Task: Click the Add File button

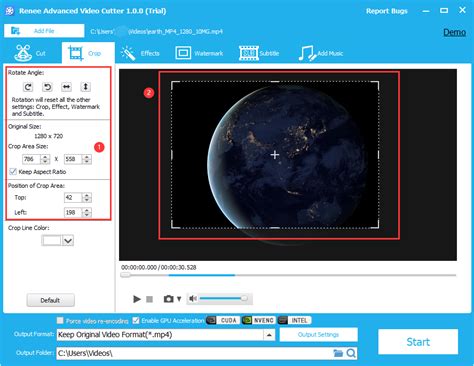Action: point(44,31)
